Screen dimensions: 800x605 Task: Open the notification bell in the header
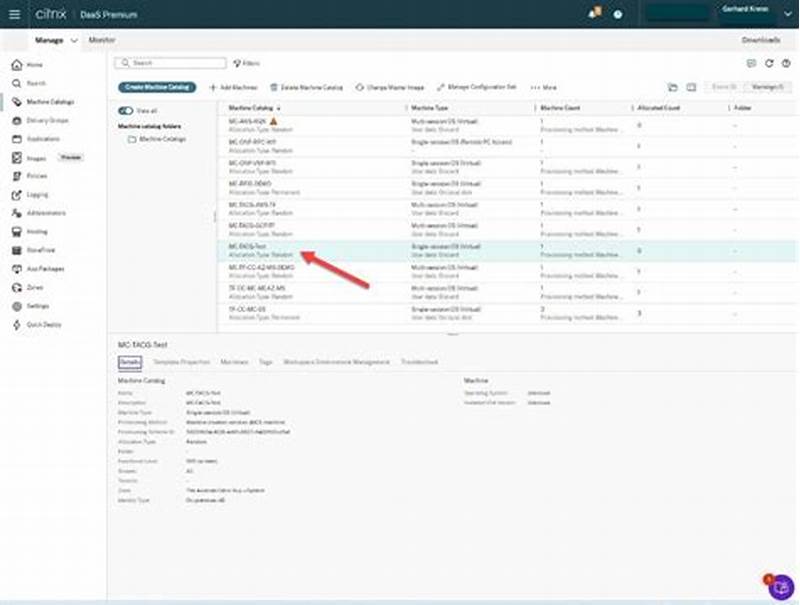(x=594, y=12)
